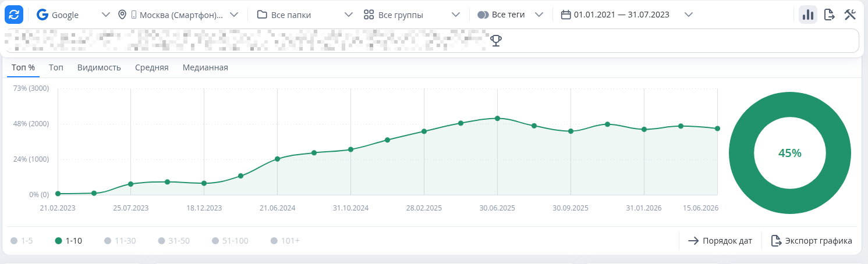Open the date range dropdown arrow
868x264 pixels.
pos(689,15)
